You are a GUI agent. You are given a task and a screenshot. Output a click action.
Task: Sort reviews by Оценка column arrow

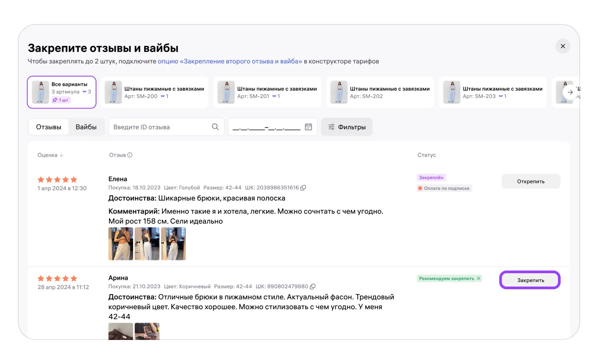coord(61,155)
